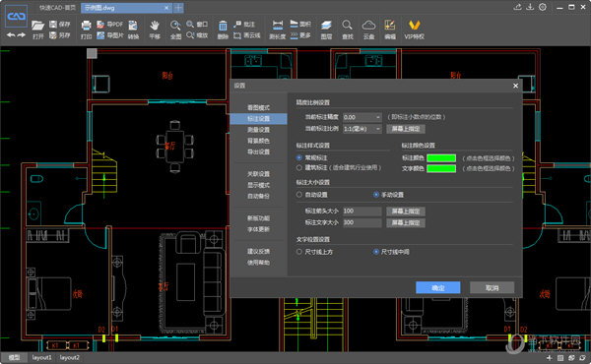Open 建议反馈 in settings sidebar
This screenshot has height=364, width=591.
[258, 252]
